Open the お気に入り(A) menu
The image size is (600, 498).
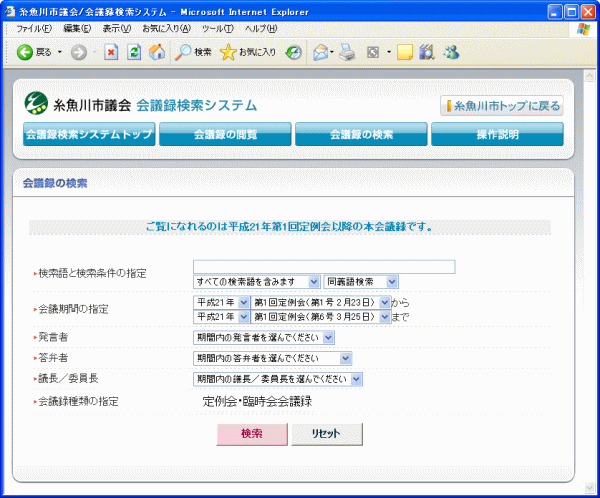click(x=166, y=29)
